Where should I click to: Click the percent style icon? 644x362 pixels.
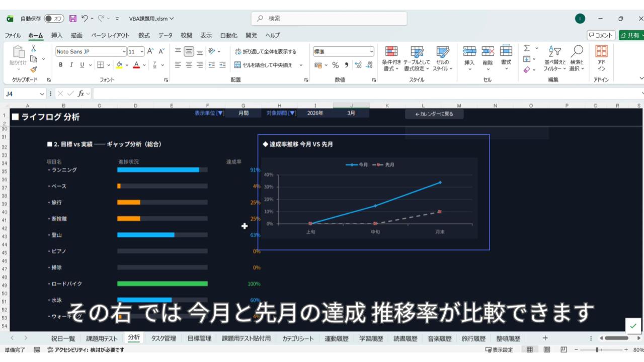(x=335, y=65)
